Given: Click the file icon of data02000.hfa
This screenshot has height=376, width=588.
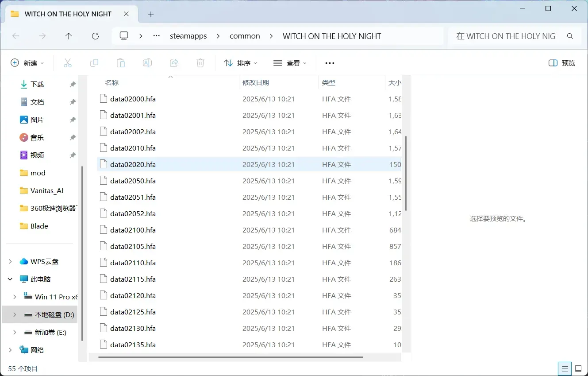Looking at the screenshot, I should (x=104, y=99).
